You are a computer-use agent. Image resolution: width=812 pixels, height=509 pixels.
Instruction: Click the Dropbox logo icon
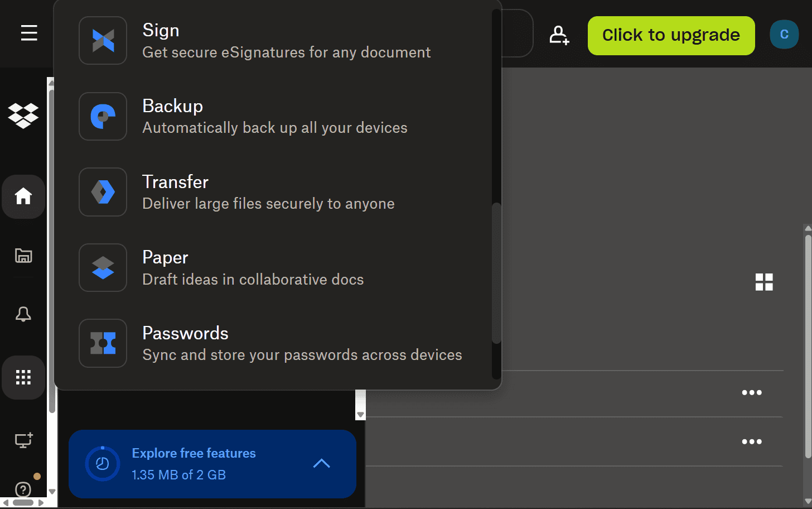[x=23, y=116]
